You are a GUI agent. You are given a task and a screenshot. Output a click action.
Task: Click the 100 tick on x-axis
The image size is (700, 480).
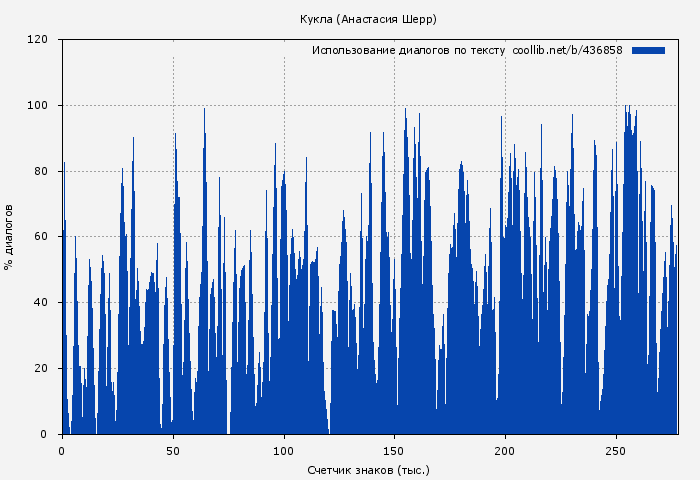284,449
